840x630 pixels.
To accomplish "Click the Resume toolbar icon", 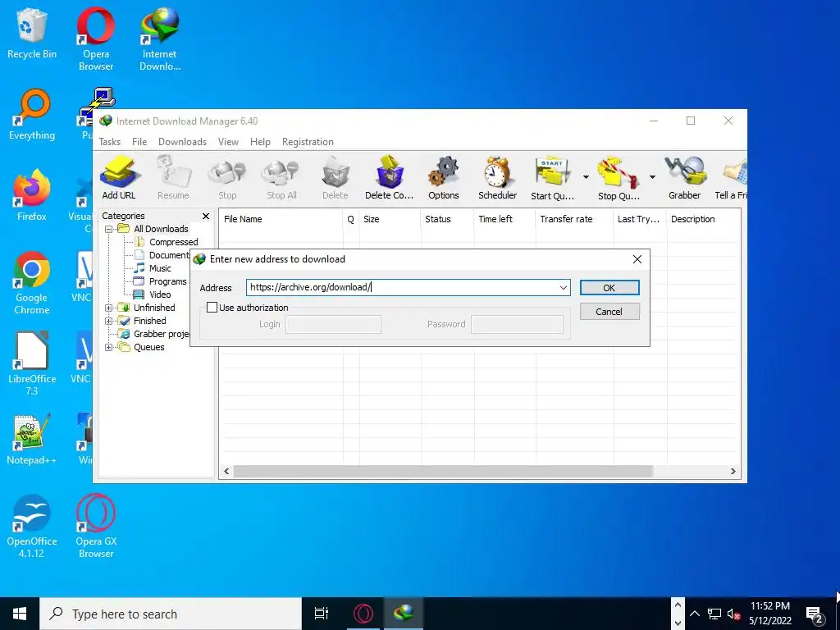I will click(x=173, y=178).
